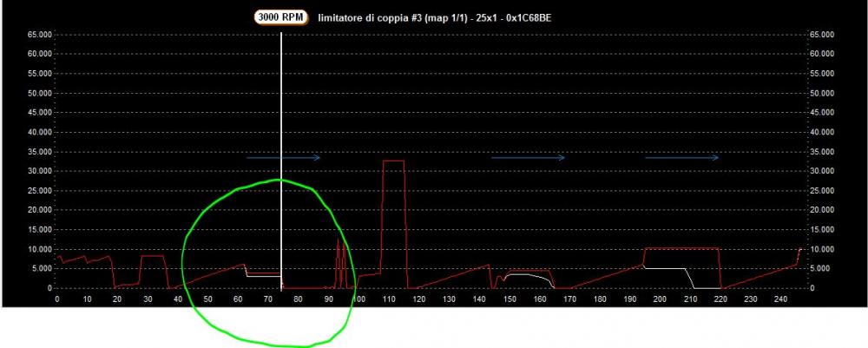Click the x-axis label 240
The width and height of the screenshot is (868, 348).
pos(779,299)
